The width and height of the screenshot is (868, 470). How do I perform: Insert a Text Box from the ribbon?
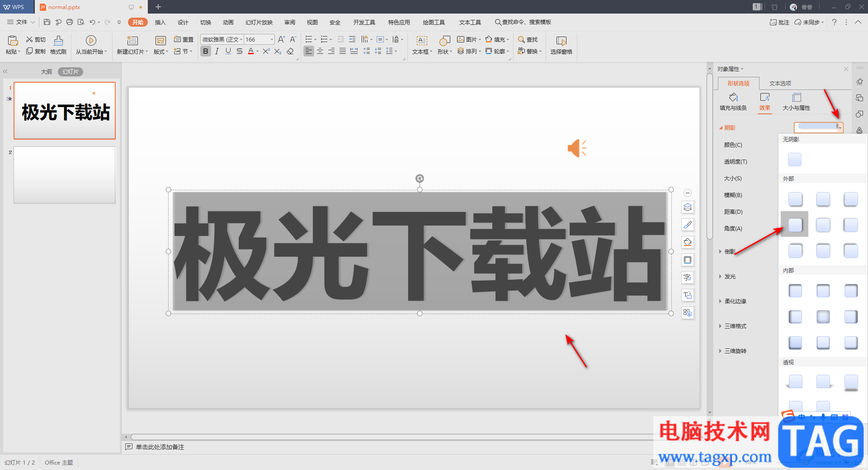(422, 45)
